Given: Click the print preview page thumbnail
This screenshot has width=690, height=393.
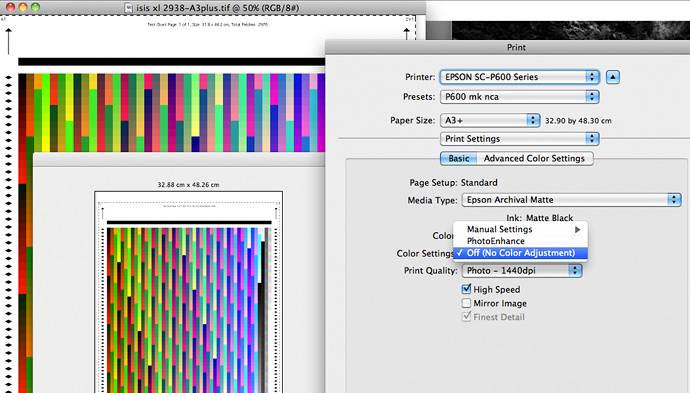Looking at the screenshot, I should tap(188, 292).
